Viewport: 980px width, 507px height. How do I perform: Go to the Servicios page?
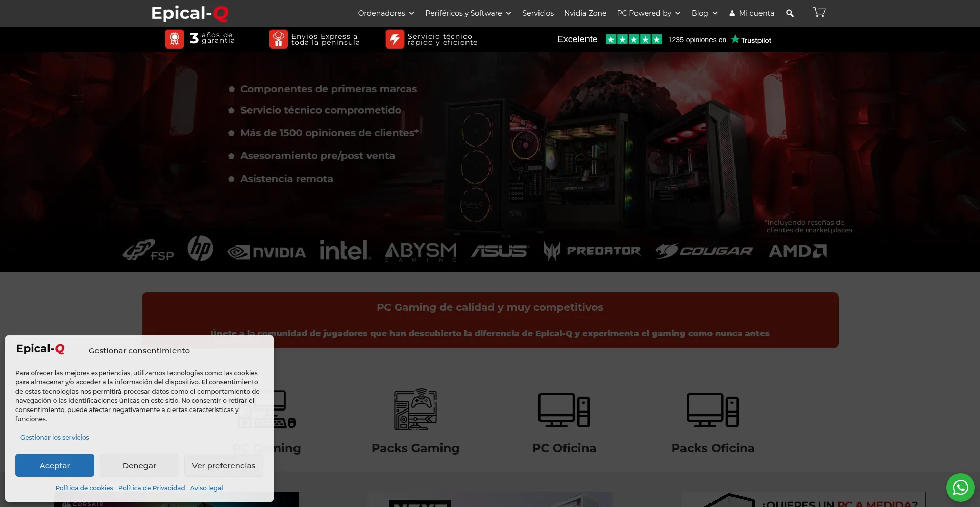[x=537, y=13]
